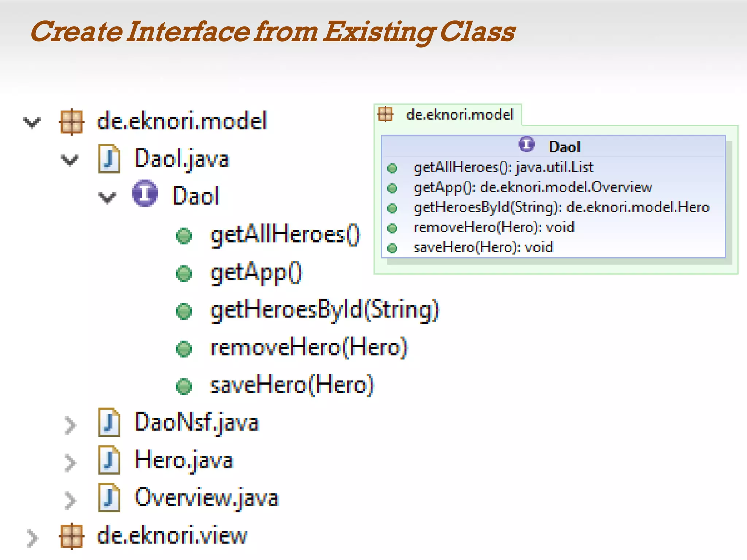This screenshot has height=560, width=747.
Task: Click the purple DaoI interface icon in tree
Action: click(145, 194)
